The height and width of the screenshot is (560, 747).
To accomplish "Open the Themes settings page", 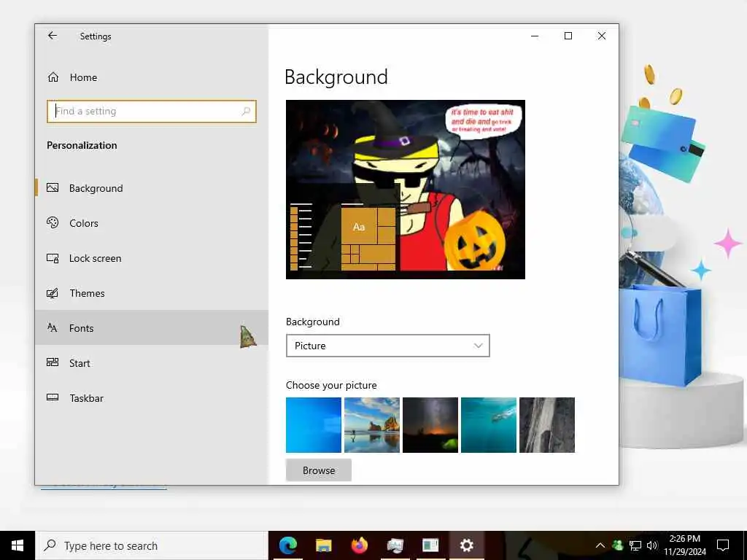I will click(152, 293).
